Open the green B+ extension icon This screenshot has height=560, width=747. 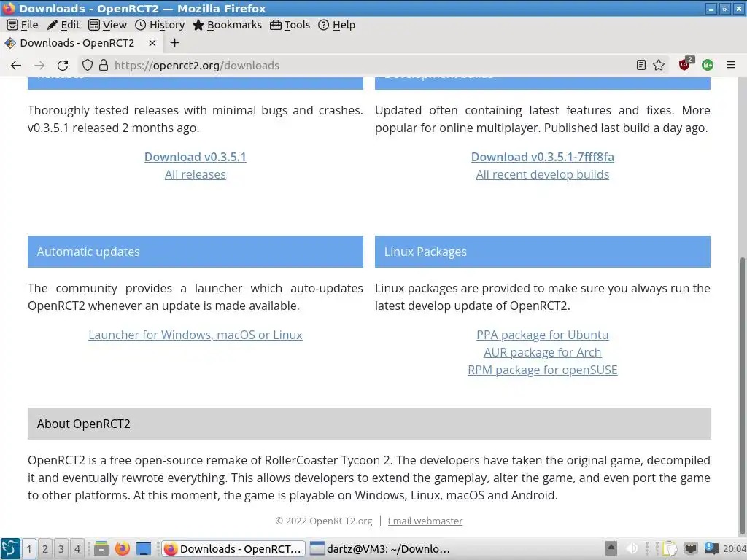tap(708, 65)
